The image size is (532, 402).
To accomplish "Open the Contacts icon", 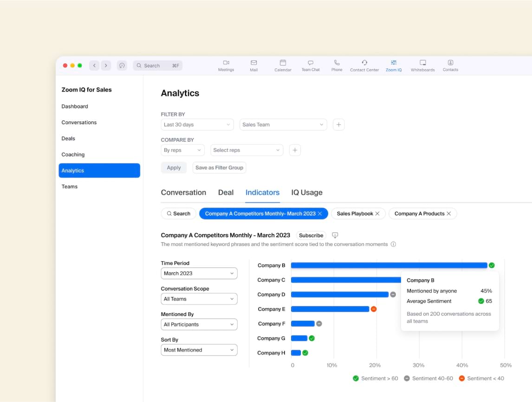I will (x=450, y=65).
